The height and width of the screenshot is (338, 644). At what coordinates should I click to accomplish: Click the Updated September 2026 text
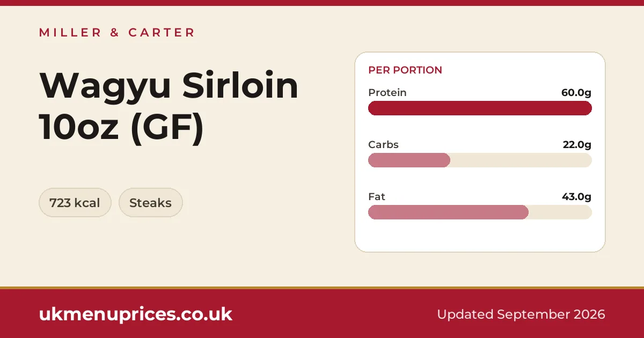pos(521,314)
